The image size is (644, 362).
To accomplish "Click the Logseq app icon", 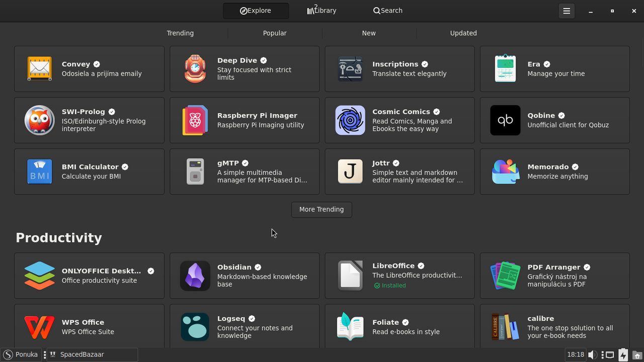I will (x=195, y=327).
